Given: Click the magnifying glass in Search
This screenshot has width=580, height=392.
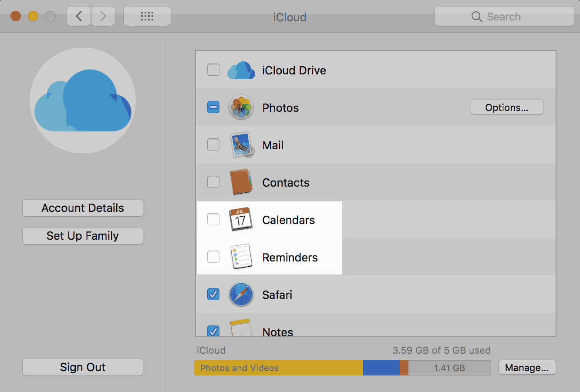Looking at the screenshot, I should (477, 17).
